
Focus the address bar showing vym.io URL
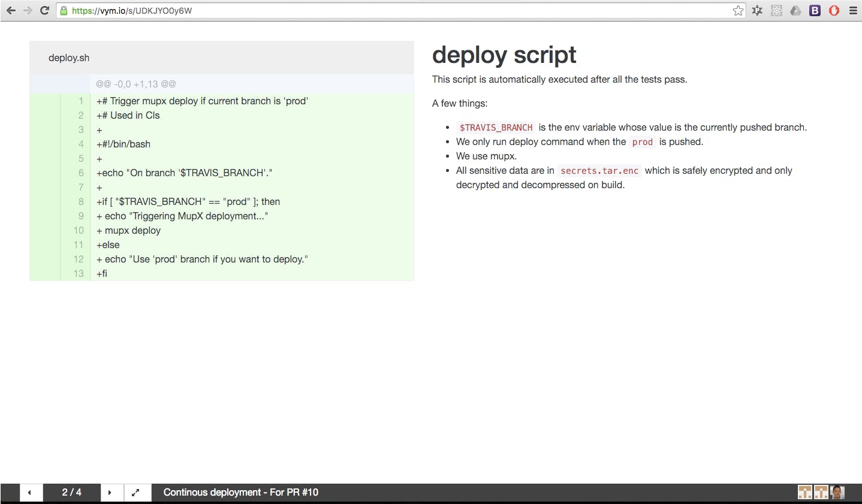click(x=400, y=10)
